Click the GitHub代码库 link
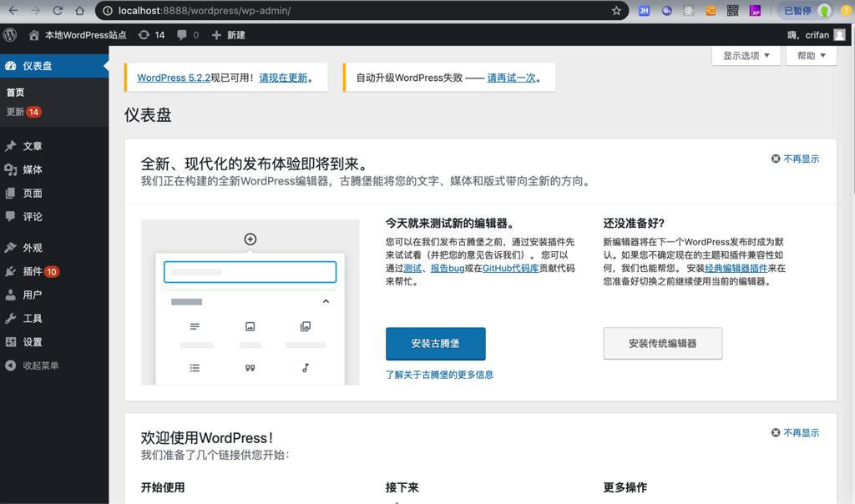This screenshot has width=855, height=504. click(511, 268)
